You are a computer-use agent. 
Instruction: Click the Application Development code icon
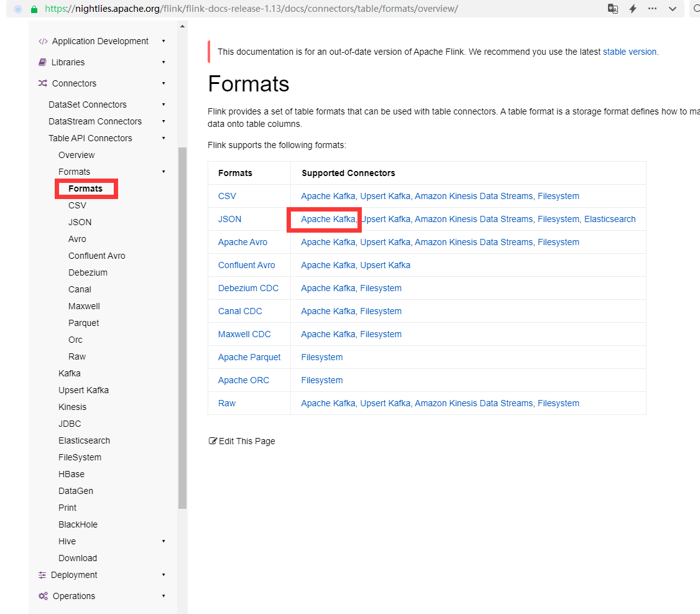point(42,41)
